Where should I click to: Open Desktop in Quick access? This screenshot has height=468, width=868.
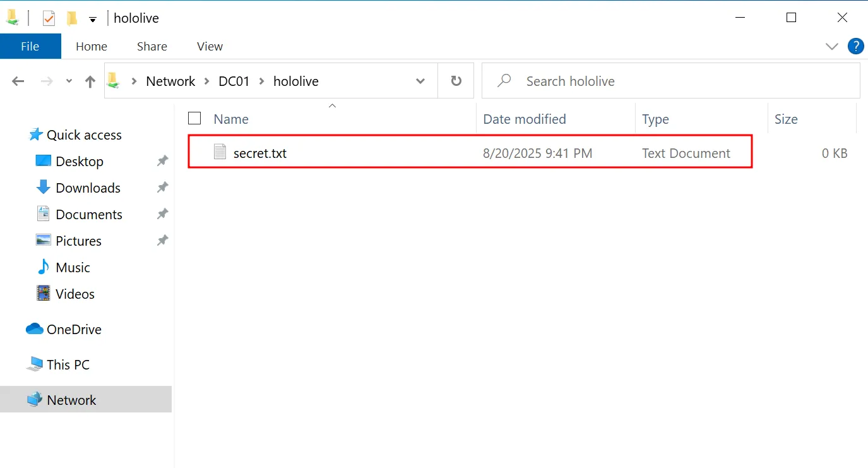[80, 161]
